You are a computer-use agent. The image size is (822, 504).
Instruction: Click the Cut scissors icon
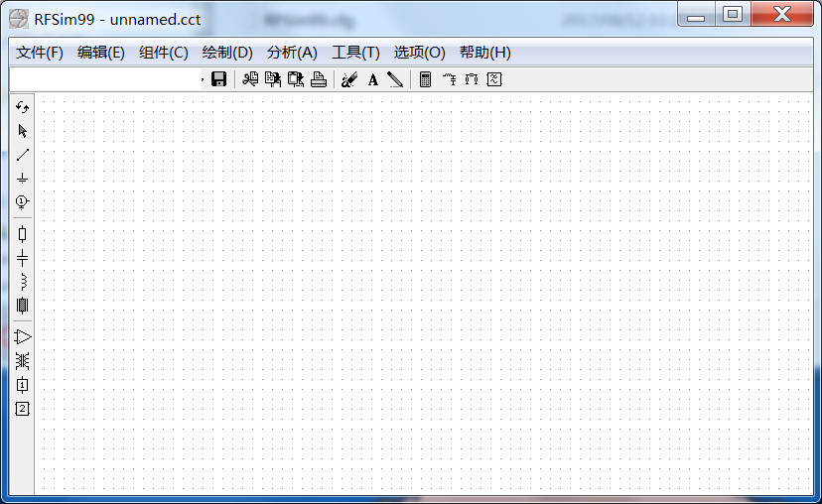point(250,79)
